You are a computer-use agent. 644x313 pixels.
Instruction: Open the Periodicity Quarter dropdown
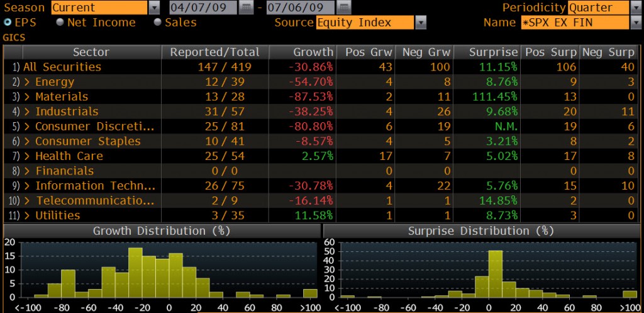click(x=635, y=8)
